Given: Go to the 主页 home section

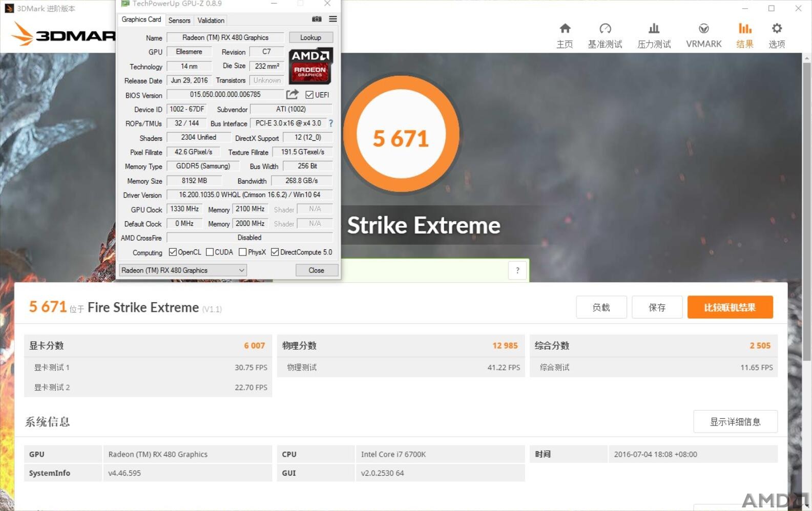Looking at the screenshot, I should click(565, 36).
